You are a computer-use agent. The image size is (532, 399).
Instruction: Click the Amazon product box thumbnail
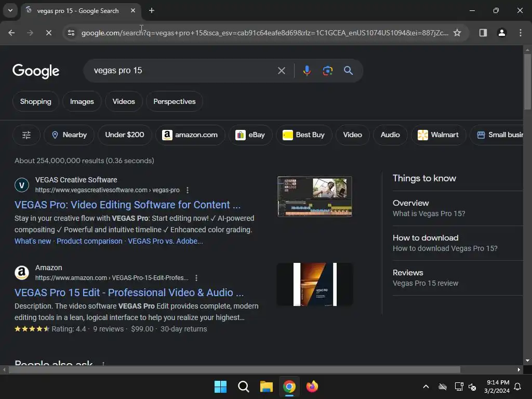tap(315, 284)
